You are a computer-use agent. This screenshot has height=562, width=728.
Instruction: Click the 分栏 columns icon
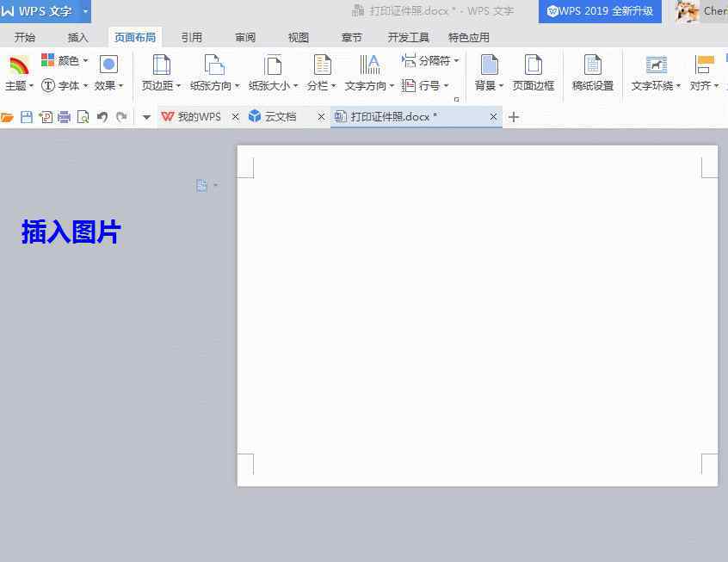[x=322, y=65]
